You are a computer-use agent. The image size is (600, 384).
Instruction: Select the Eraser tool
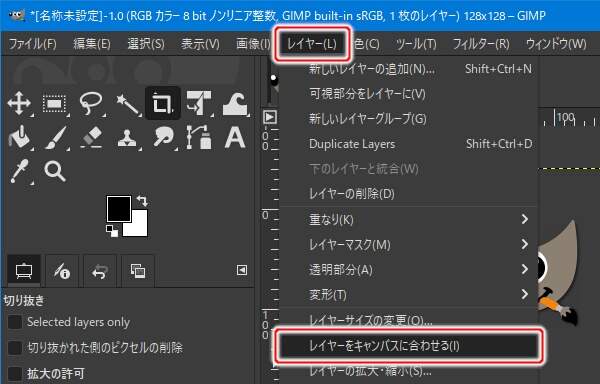click(92, 138)
